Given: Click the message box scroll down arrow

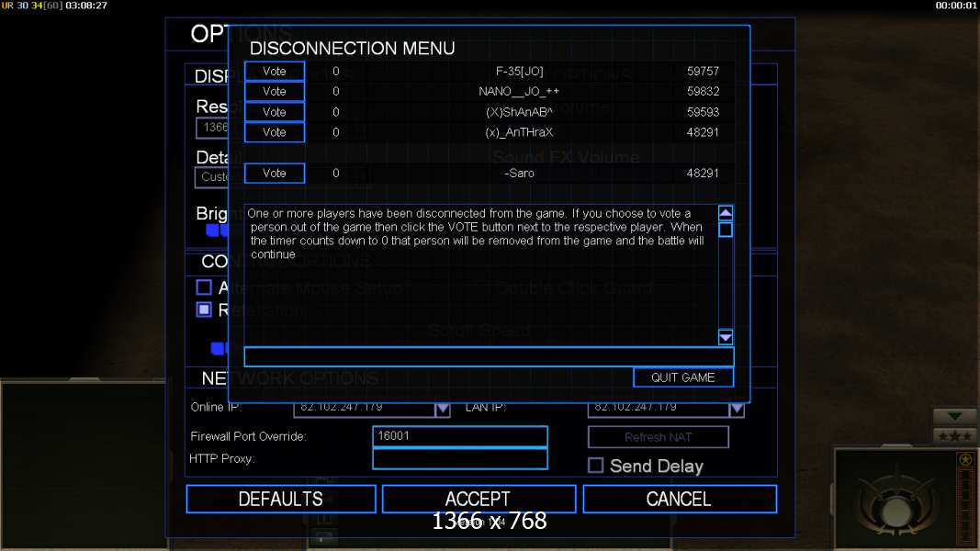Looking at the screenshot, I should pos(726,337).
